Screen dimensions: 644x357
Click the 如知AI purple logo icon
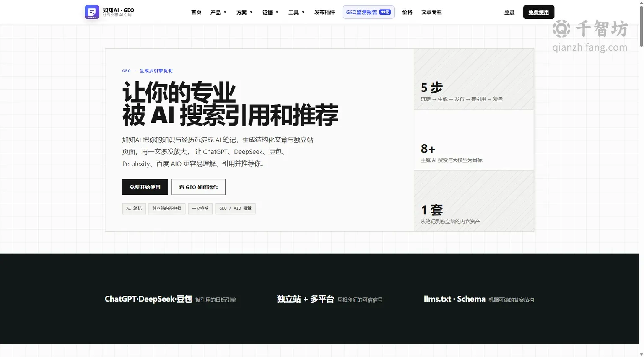92,12
